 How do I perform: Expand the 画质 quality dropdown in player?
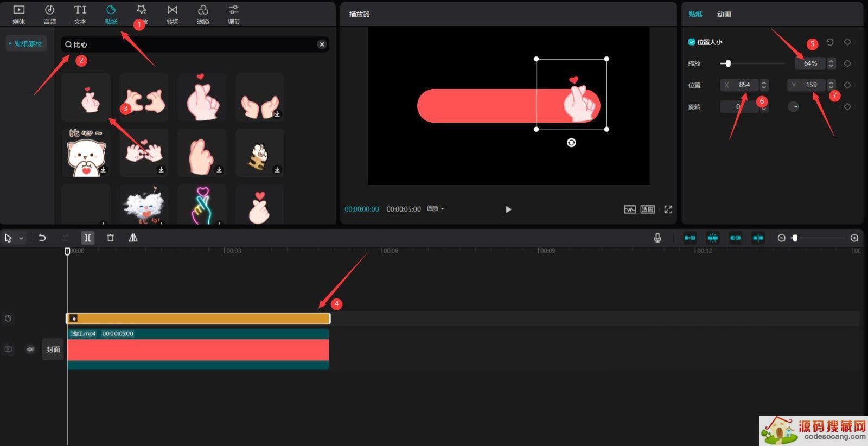click(x=436, y=209)
